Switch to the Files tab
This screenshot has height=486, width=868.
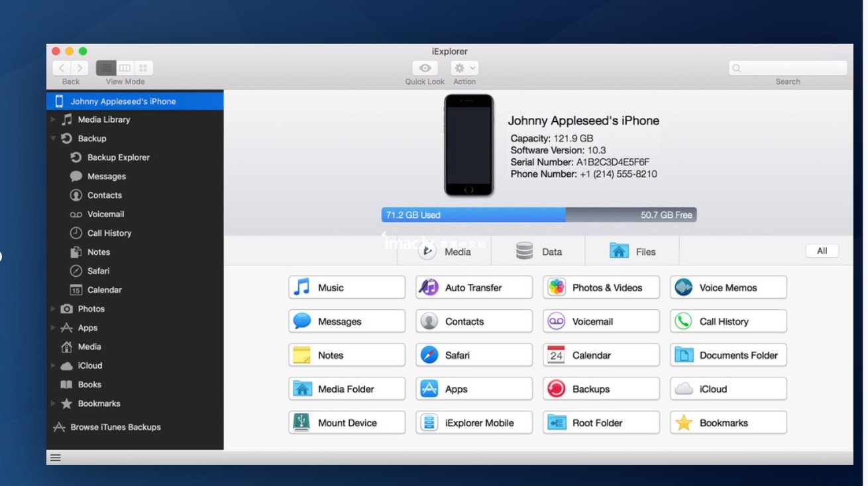tap(633, 252)
